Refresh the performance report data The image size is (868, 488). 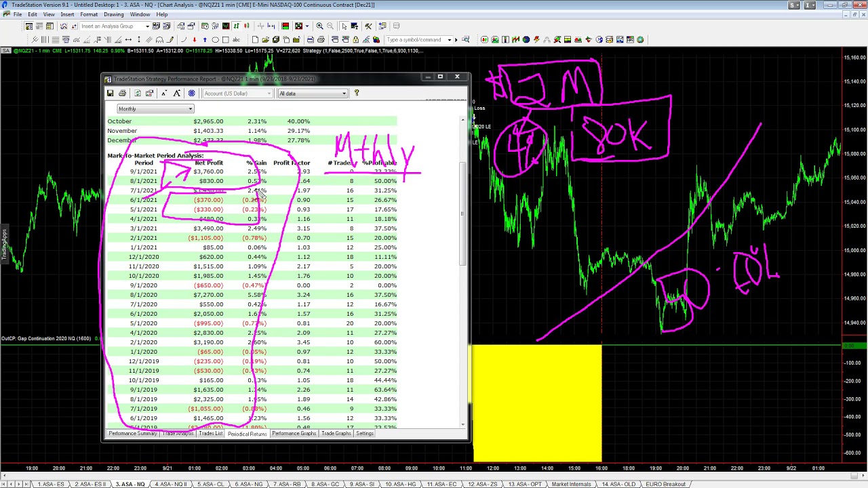pos(137,94)
